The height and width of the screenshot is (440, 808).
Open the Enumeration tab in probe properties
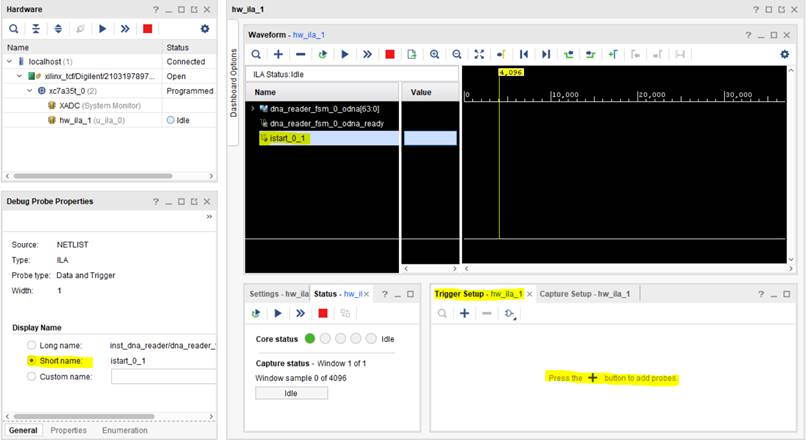coord(125,431)
